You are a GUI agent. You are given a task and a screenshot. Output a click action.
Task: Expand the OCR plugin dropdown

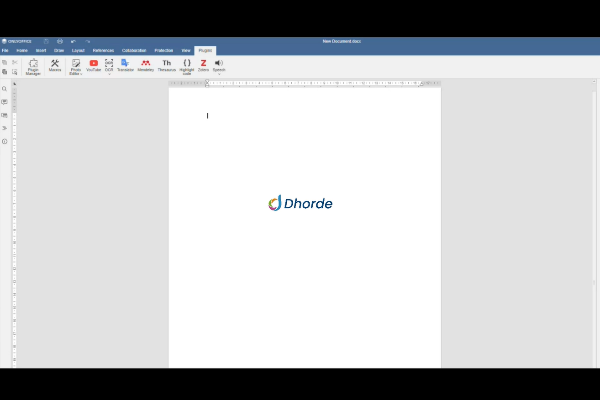point(109,74)
